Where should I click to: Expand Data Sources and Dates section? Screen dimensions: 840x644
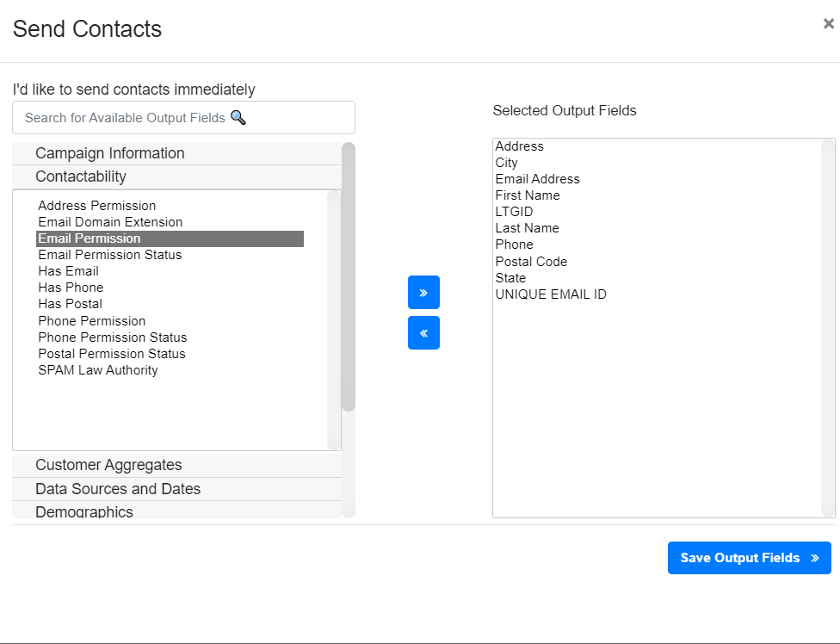(118, 489)
